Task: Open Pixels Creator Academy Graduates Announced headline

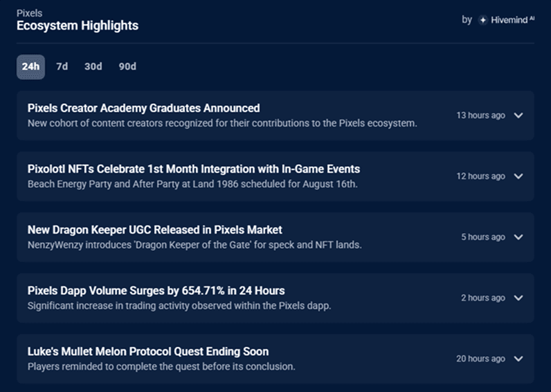Action: 144,108
